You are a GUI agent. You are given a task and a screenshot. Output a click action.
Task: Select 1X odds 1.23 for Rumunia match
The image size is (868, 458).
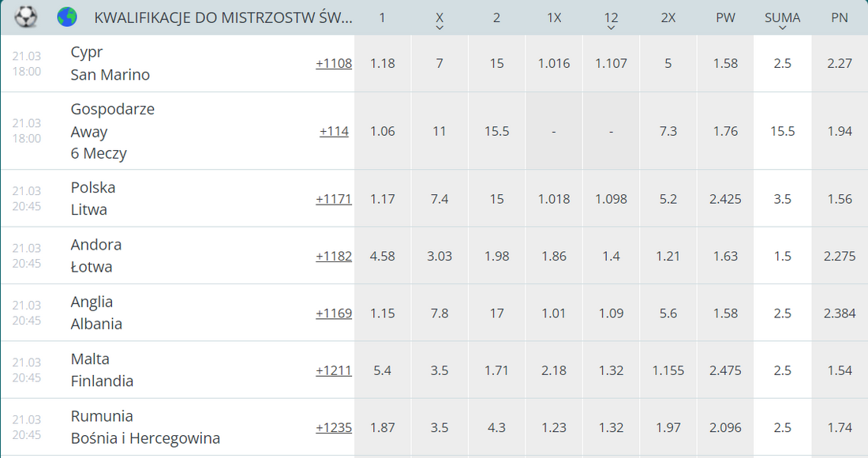click(554, 427)
